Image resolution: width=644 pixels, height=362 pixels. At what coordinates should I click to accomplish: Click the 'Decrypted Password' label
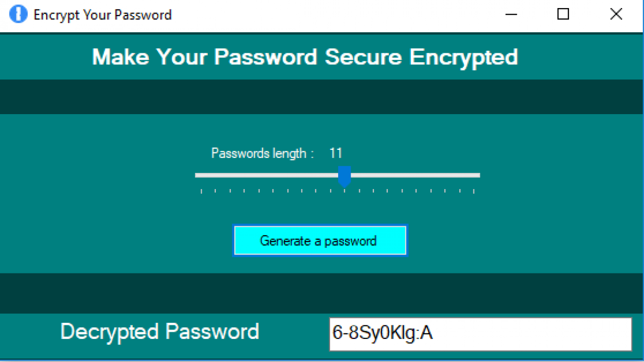pyautogui.click(x=159, y=331)
